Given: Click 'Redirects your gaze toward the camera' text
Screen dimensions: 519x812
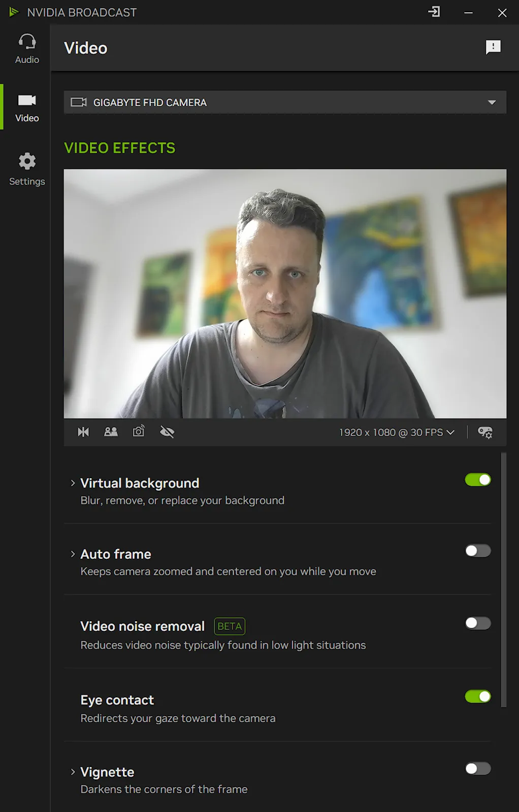Looking at the screenshot, I should pyautogui.click(x=178, y=718).
